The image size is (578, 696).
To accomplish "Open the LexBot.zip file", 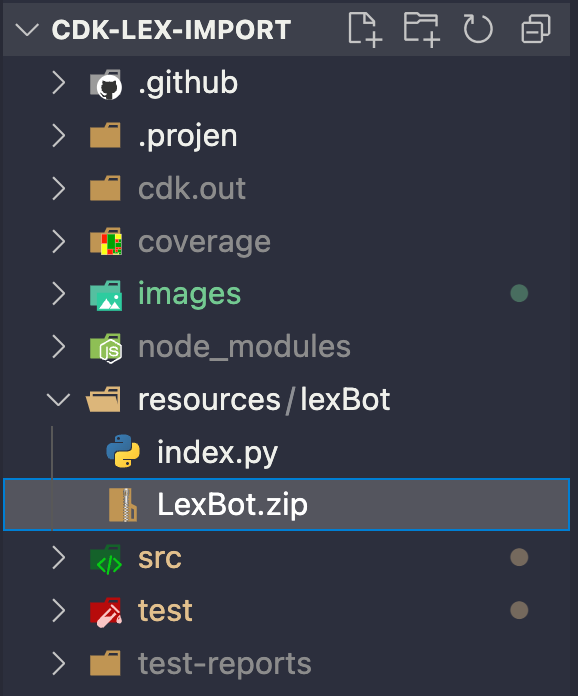I will (232, 505).
